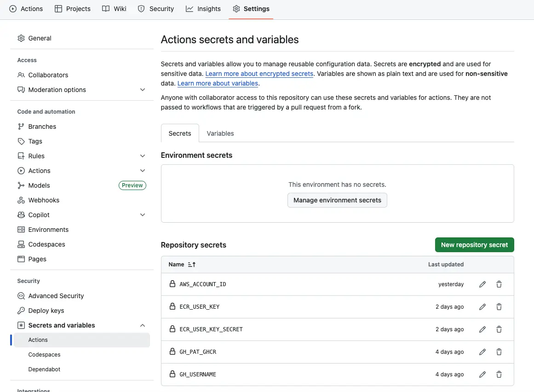
Task: Edit the GH_USERNAME secret with pencil icon
Action: pos(482,375)
